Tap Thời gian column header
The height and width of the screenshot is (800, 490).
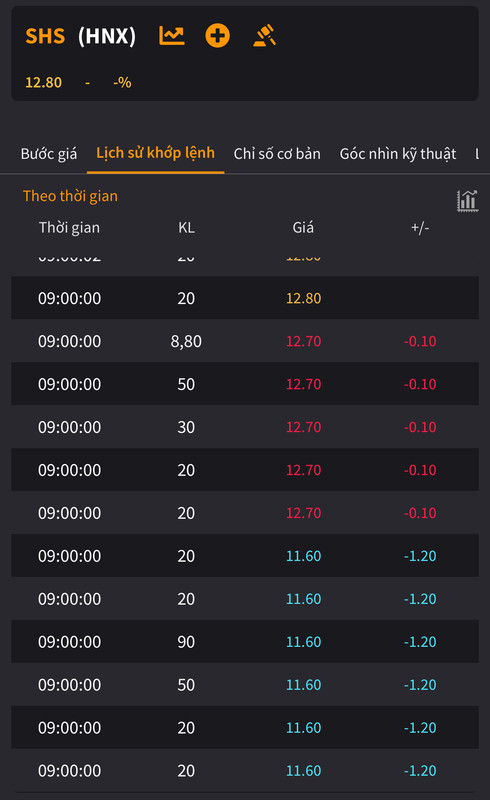pos(69,228)
